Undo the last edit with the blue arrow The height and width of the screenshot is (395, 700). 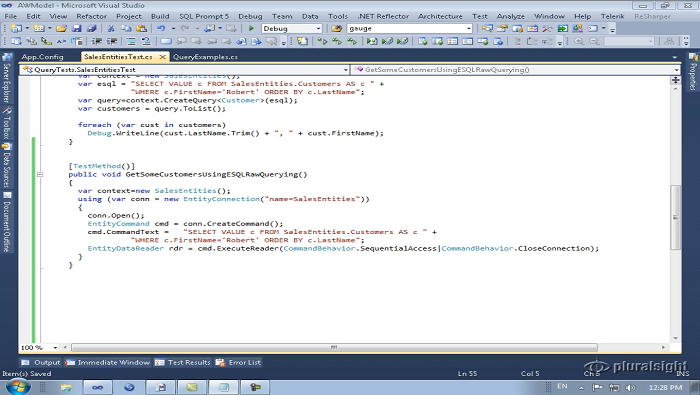tap(161, 28)
